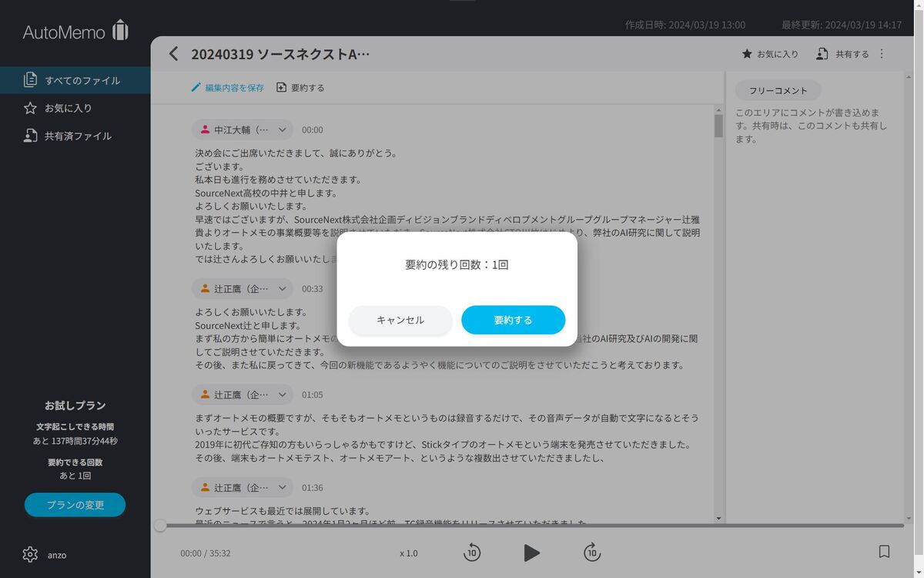
Task: Click the お試しプラン label
Action: (x=75, y=405)
